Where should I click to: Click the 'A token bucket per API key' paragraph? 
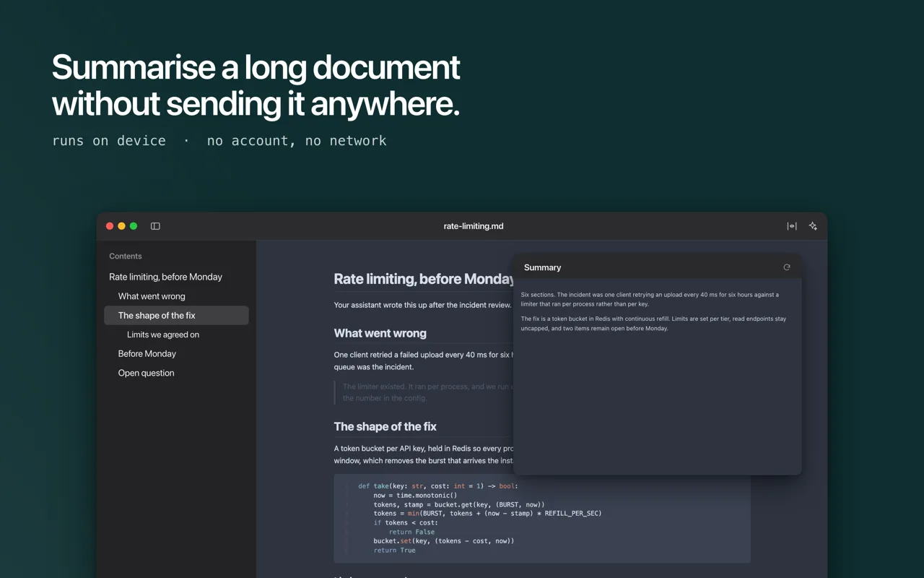click(x=423, y=454)
